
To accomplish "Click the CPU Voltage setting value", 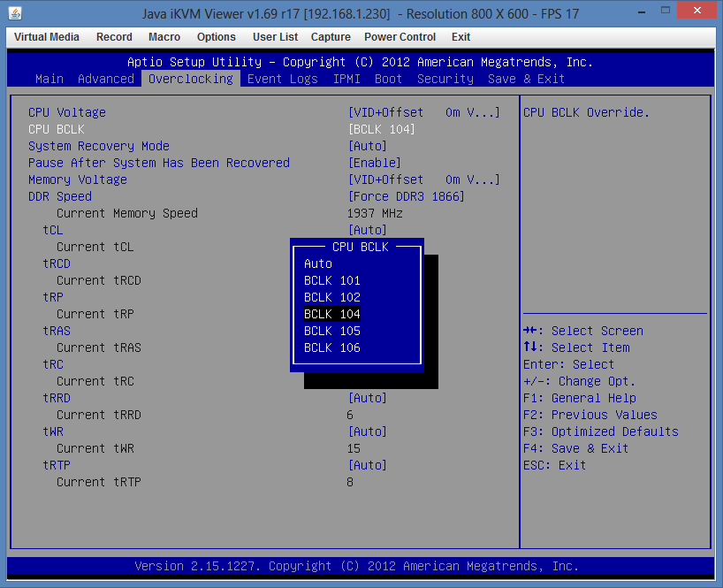I will coord(424,112).
